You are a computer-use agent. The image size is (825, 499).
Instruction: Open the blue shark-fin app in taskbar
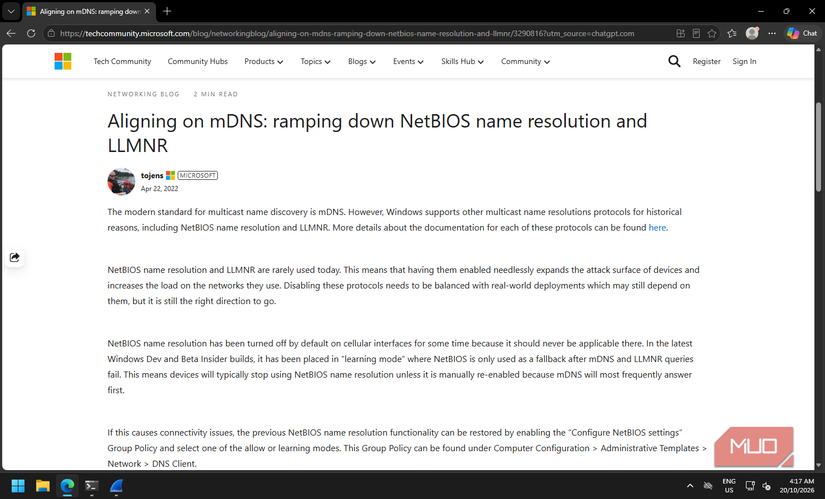pyautogui.click(x=116, y=485)
